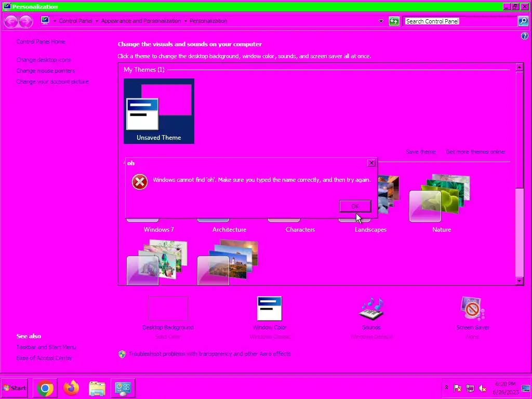Click the network tray icon
The width and height of the screenshot is (532, 399).
470,388
